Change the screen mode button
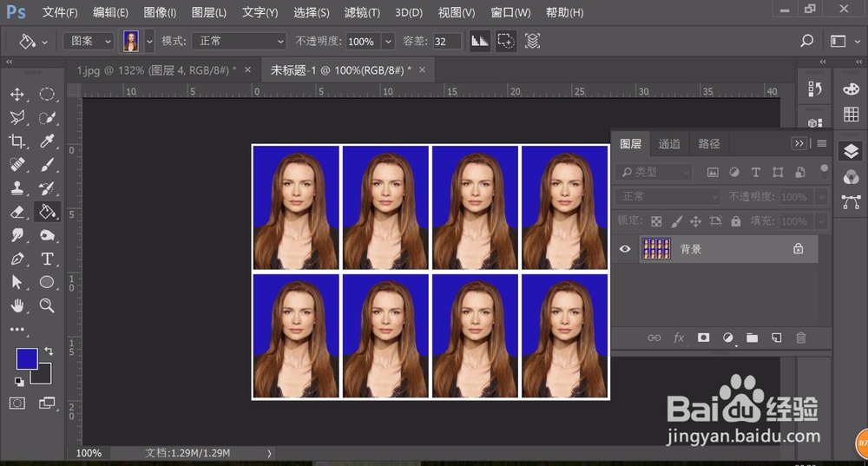 [47, 403]
